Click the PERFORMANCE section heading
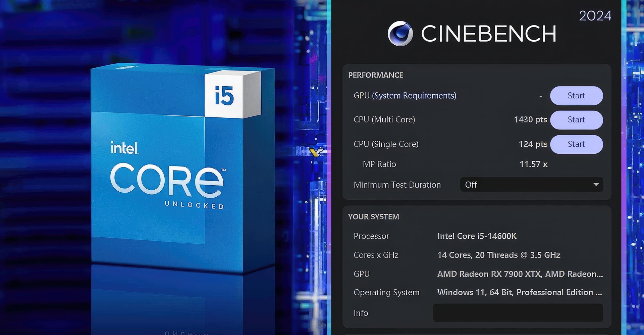The width and height of the screenshot is (644, 335). pyautogui.click(x=376, y=75)
